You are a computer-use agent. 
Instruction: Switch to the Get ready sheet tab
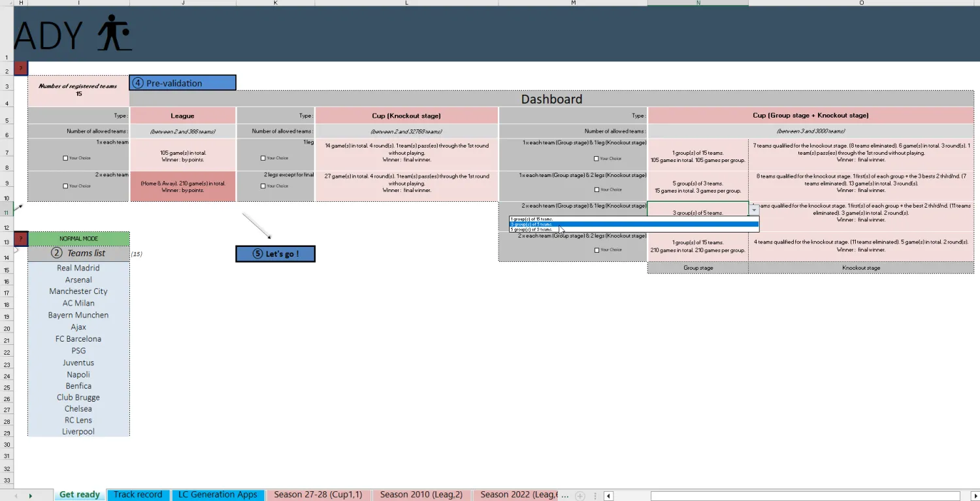click(79, 494)
